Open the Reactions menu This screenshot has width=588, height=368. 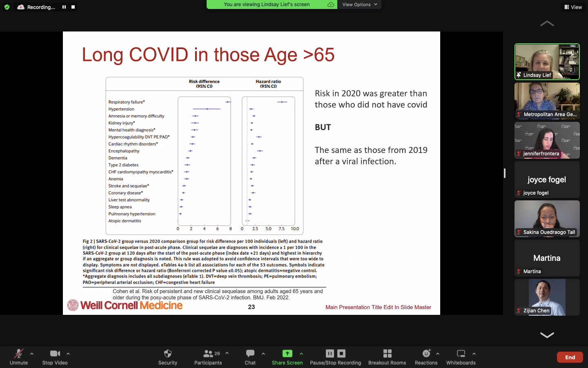coord(426,357)
